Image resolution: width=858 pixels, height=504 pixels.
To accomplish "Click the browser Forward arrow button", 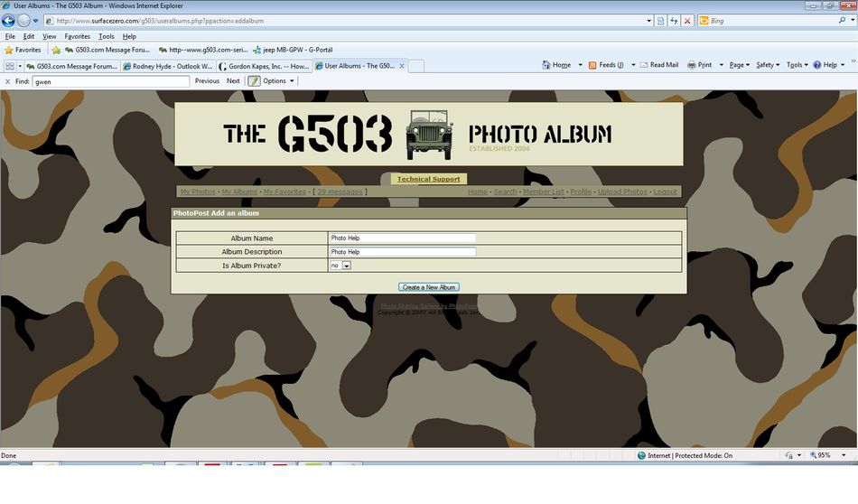I will click(x=23, y=21).
